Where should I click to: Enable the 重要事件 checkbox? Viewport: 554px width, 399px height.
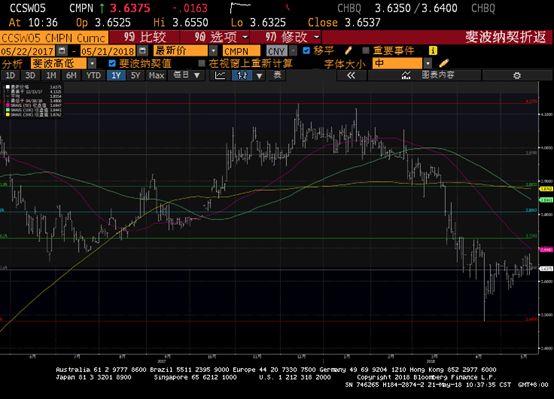point(366,51)
